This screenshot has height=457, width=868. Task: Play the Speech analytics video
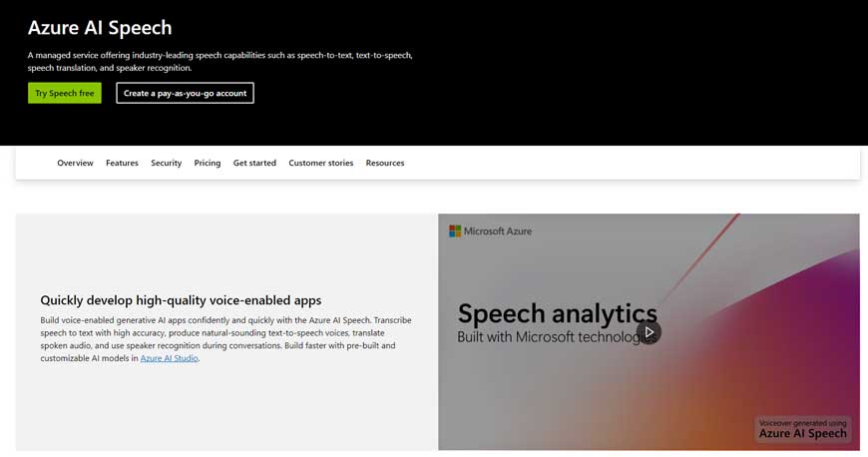click(649, 332)
